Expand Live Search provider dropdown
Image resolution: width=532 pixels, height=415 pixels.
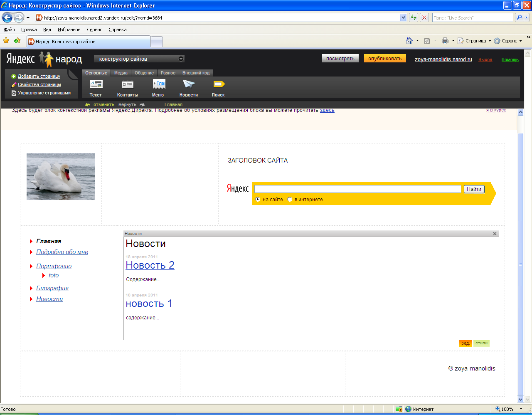click(527, 17)
